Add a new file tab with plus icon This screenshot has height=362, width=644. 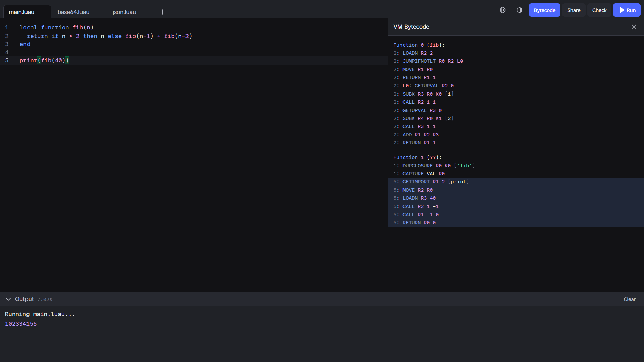(x=163, y=12)
